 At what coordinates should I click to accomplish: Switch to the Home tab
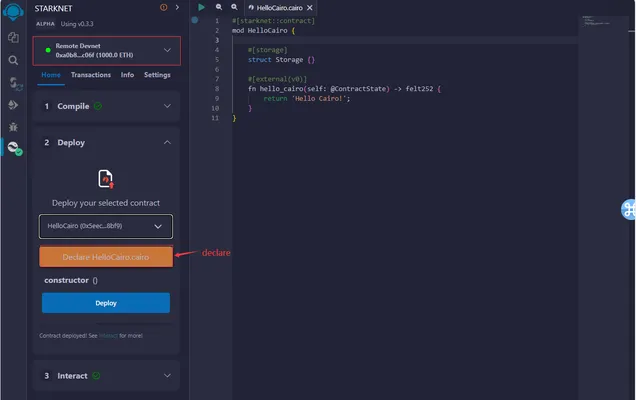[x=51, y=75]
